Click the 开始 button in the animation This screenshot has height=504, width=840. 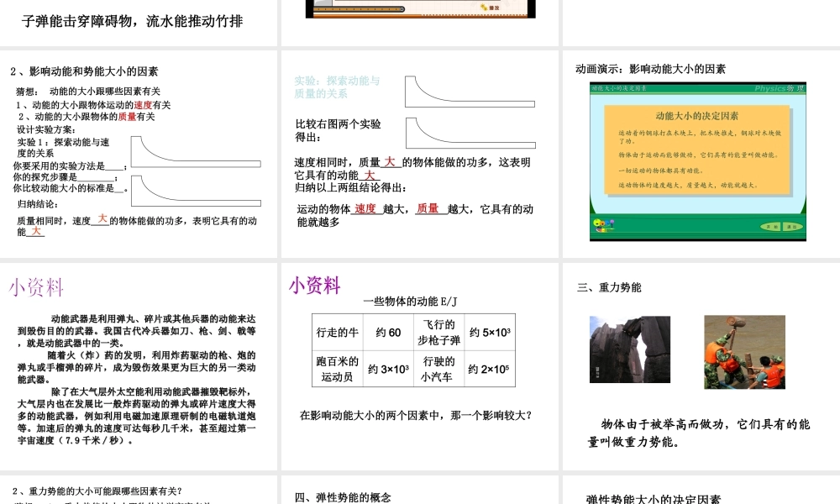tap(772, 227)
